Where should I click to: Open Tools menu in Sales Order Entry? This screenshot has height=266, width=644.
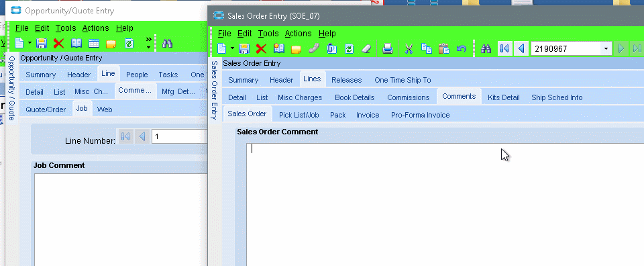click(x=268, y=34)
